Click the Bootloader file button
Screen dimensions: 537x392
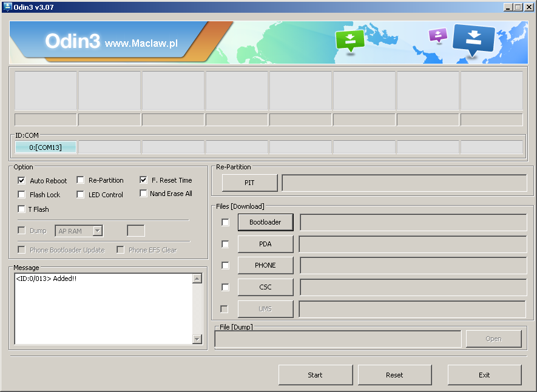[265, 222]
